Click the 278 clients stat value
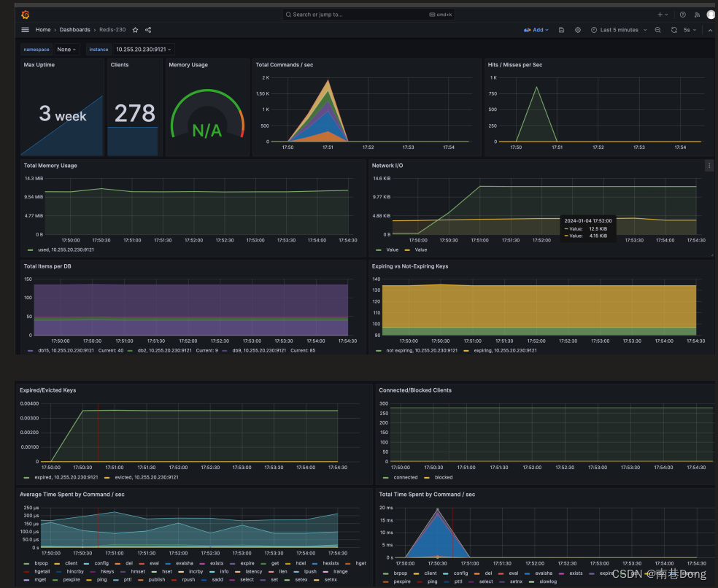 [134, 113]
